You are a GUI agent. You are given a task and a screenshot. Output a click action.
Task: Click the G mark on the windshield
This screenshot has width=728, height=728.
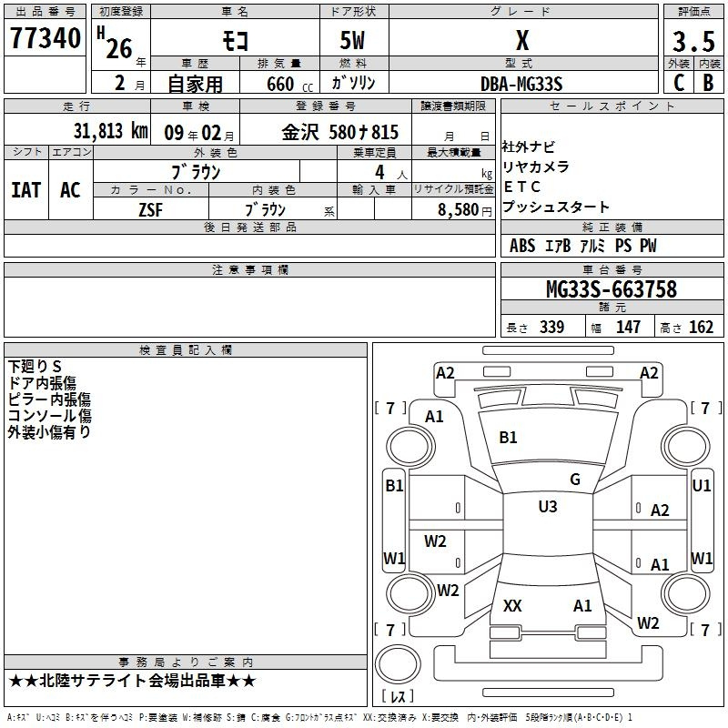(x=575, y=480)
